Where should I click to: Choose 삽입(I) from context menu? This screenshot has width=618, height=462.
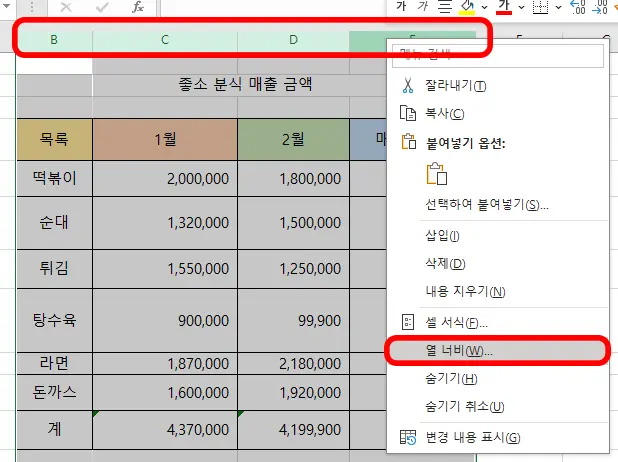pos(498,236)
